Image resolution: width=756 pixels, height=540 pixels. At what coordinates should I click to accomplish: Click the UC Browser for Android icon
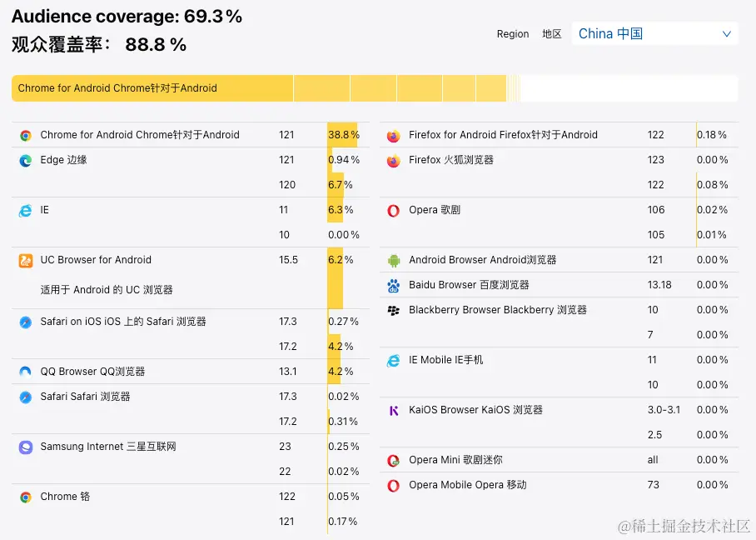coord(26,261)
